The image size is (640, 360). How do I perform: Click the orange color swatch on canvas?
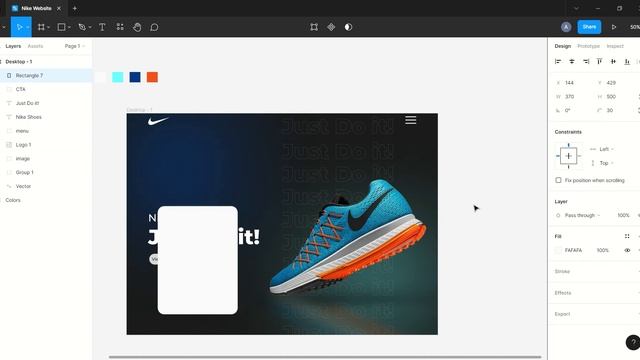coord(152,77)
